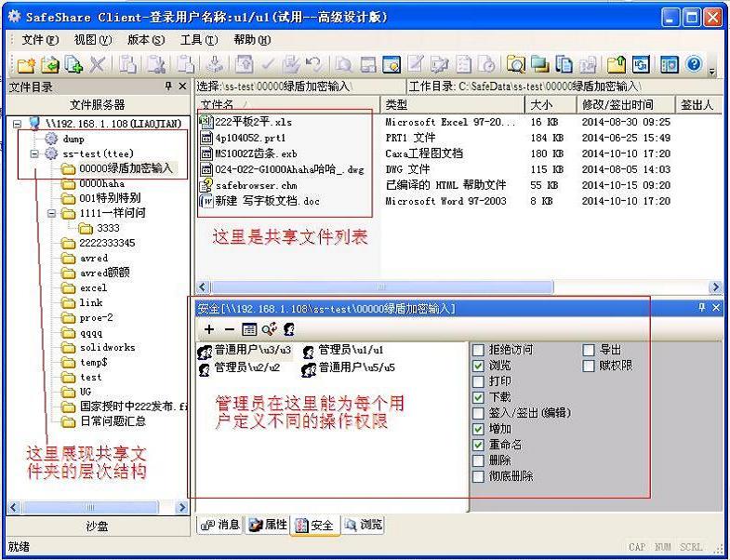Select user 普通用户\u3/u3
Image resolution: width=730 pixels, height=560 pixels.
(x=245, y=352)
